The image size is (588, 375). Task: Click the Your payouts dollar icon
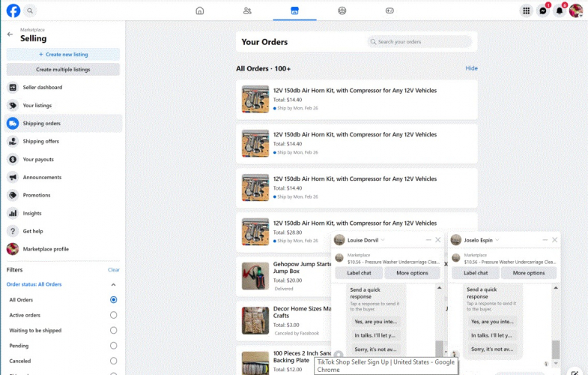pos(13,160)
